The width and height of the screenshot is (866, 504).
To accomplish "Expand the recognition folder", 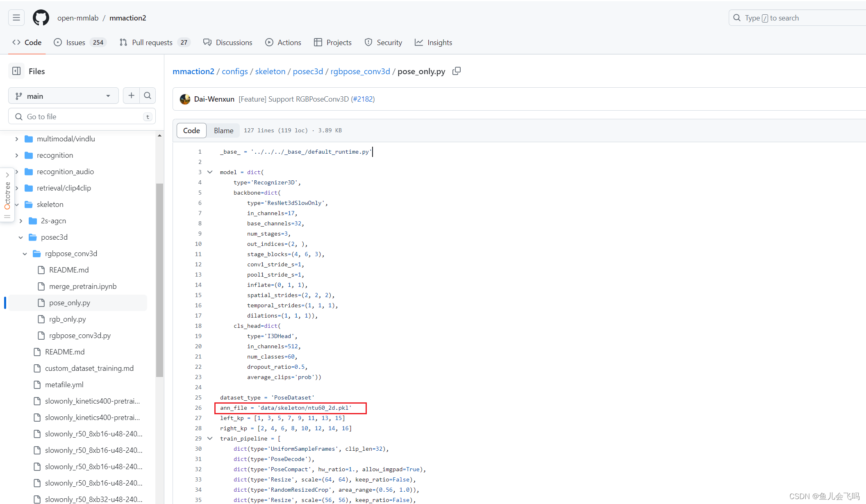I will pos(16,155).
